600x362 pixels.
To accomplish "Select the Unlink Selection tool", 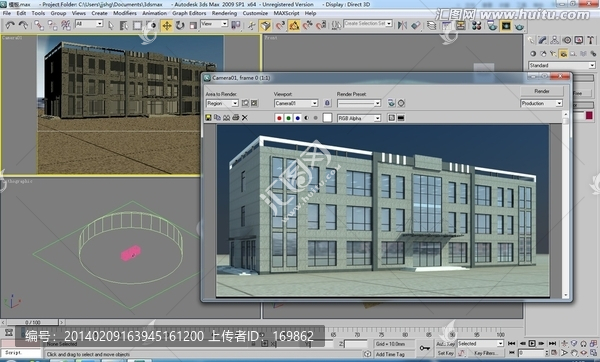I will 52,25.
